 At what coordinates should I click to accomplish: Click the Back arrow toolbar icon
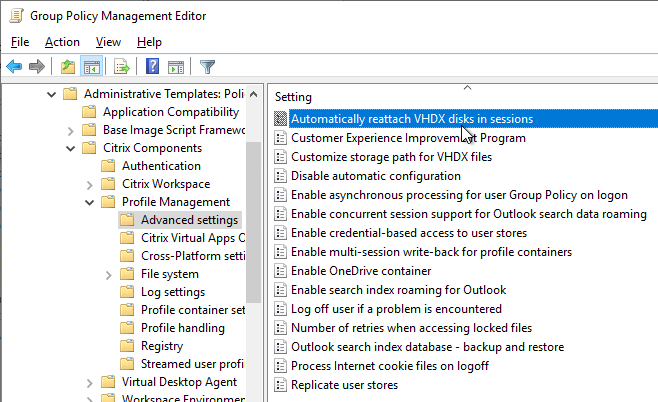point(14,66)
